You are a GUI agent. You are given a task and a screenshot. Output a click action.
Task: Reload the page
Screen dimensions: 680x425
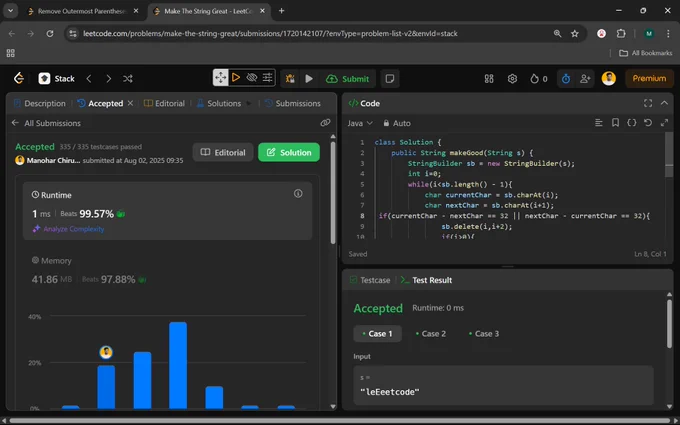50,33
